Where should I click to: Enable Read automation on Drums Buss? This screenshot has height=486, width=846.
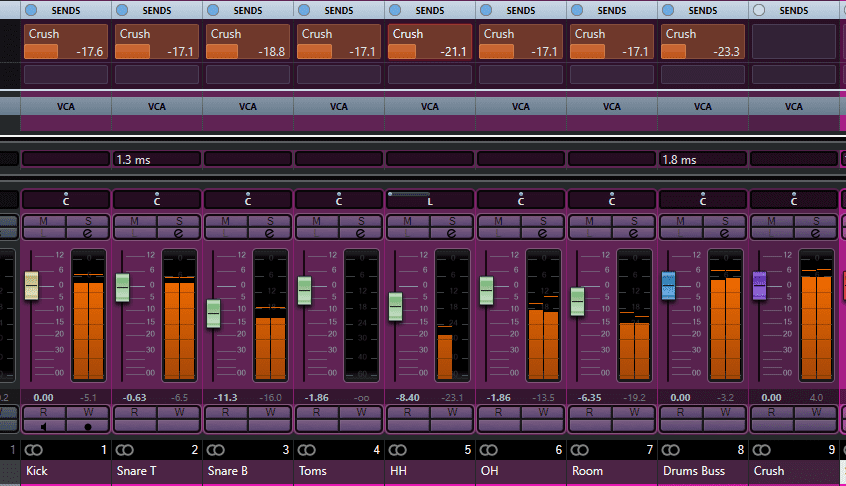[x=681, y=413]
